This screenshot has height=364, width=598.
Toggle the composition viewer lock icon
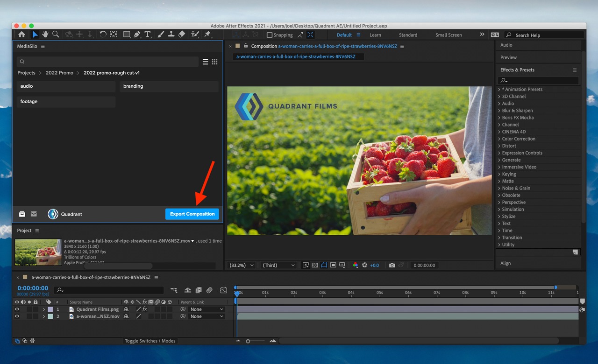(246, 46)
